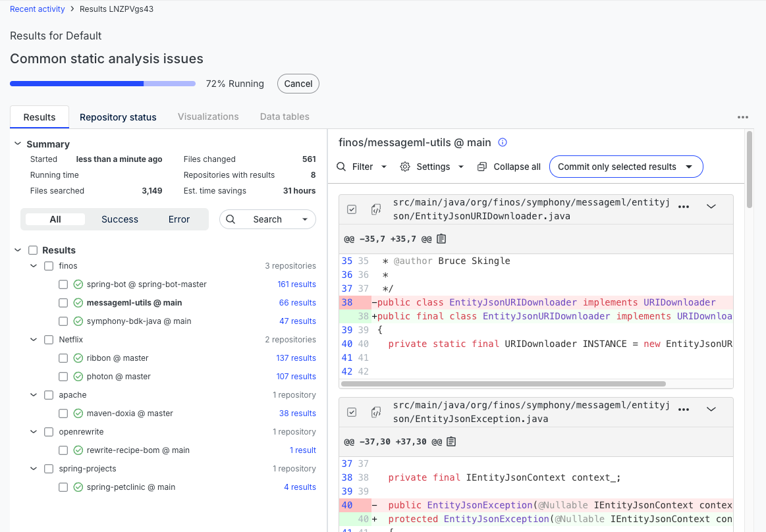Go to Recent activity breadcrumb link
Image resolution: width=766 pixels, height=532 pixels.
pos(37,9)
